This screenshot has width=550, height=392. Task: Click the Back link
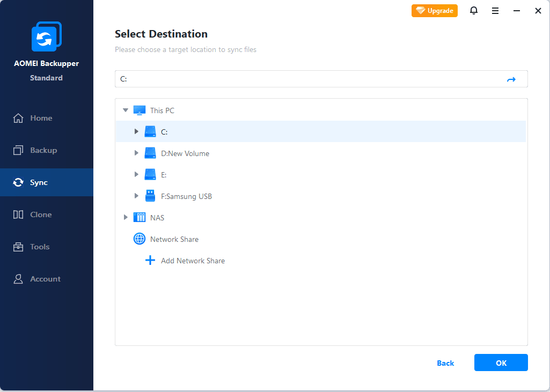click(x=445, y=363)
